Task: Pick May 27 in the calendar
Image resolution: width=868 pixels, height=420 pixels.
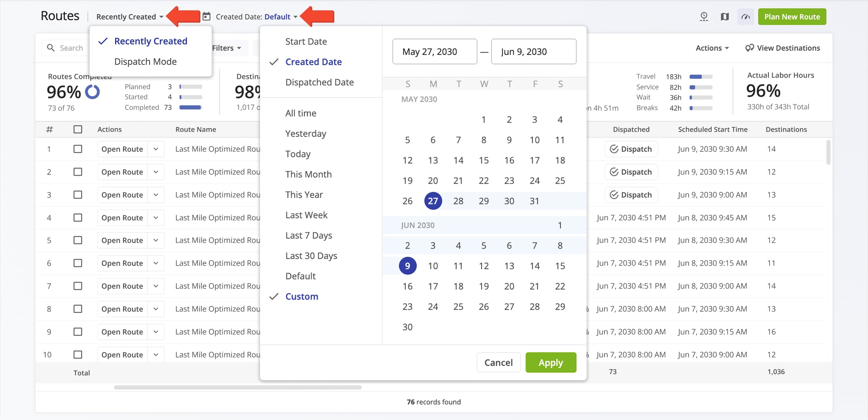Action: 433,201
